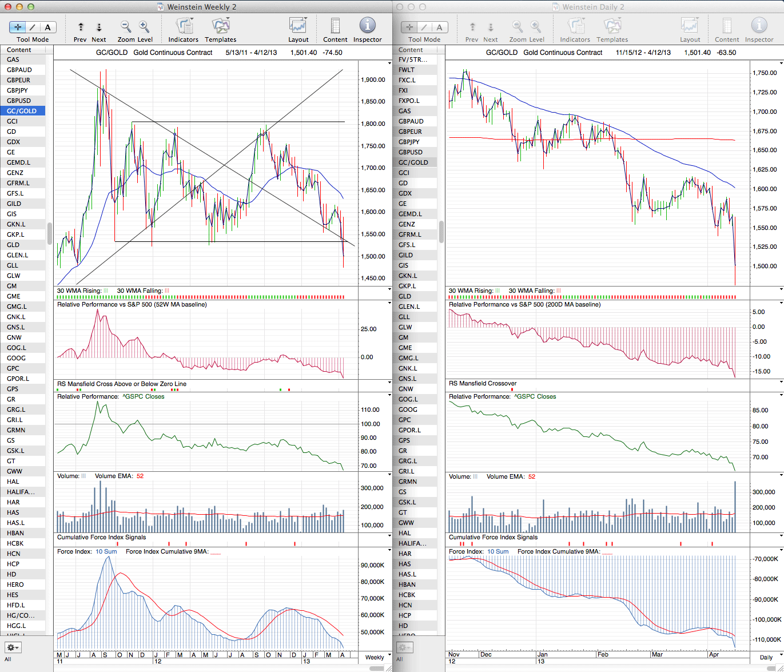Switch to the line drawing tool in Weekly window
The image size is (784, 672).
[33, 27]
